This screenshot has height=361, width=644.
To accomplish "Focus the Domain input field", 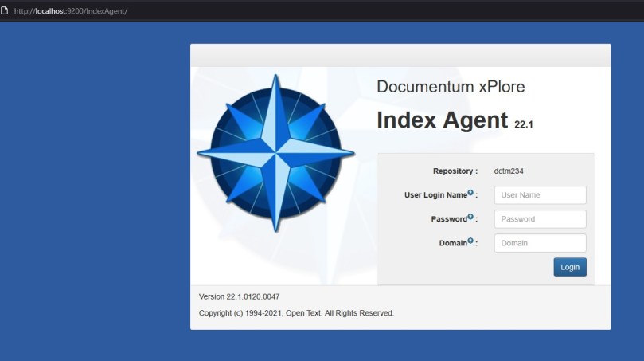I will (540, 243).
